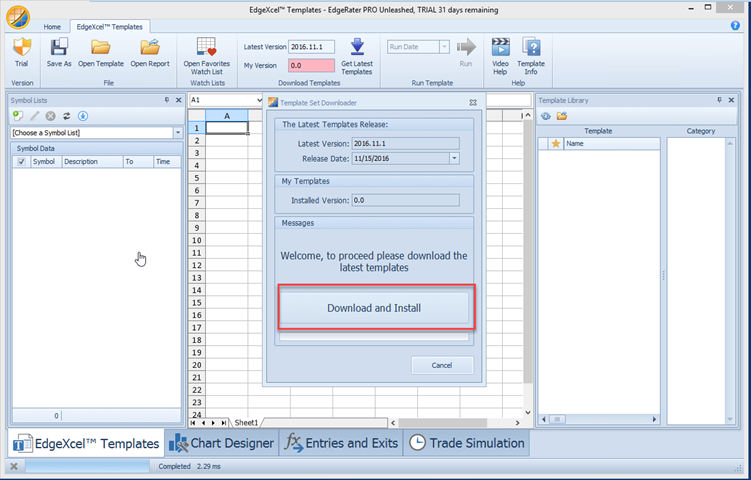Click the status bar progress bar
751x480 pixels.
click(x=87, y=466)
